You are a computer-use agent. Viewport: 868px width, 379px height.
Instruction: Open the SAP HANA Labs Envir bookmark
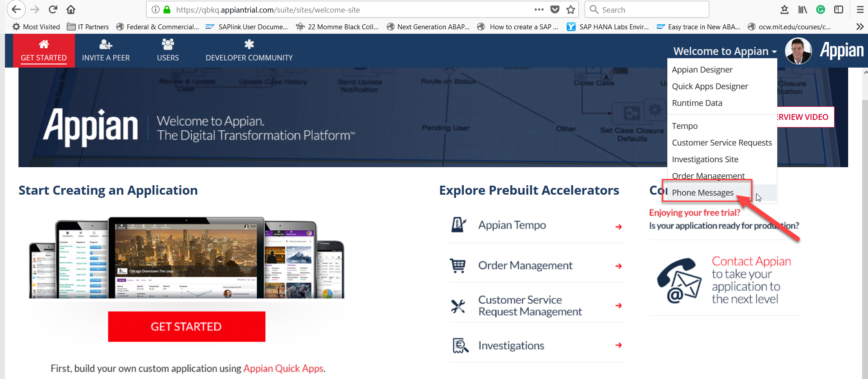coord(608,27)
